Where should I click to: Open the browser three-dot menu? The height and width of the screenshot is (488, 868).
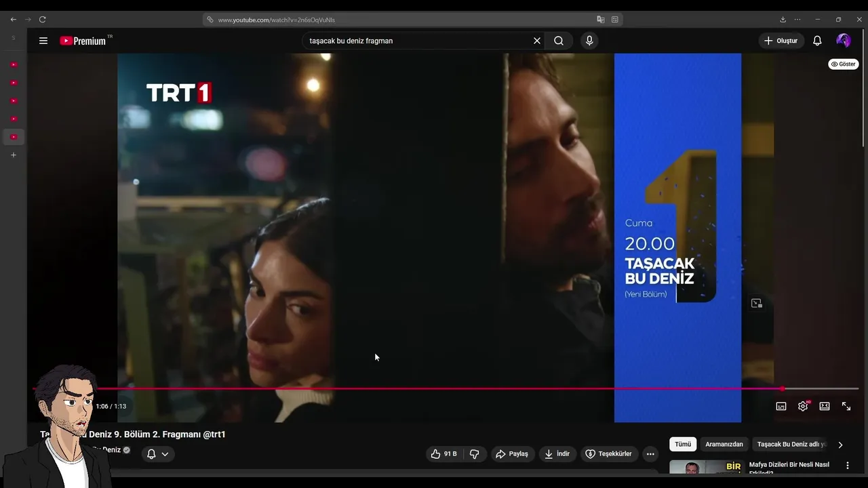[797, 20]
